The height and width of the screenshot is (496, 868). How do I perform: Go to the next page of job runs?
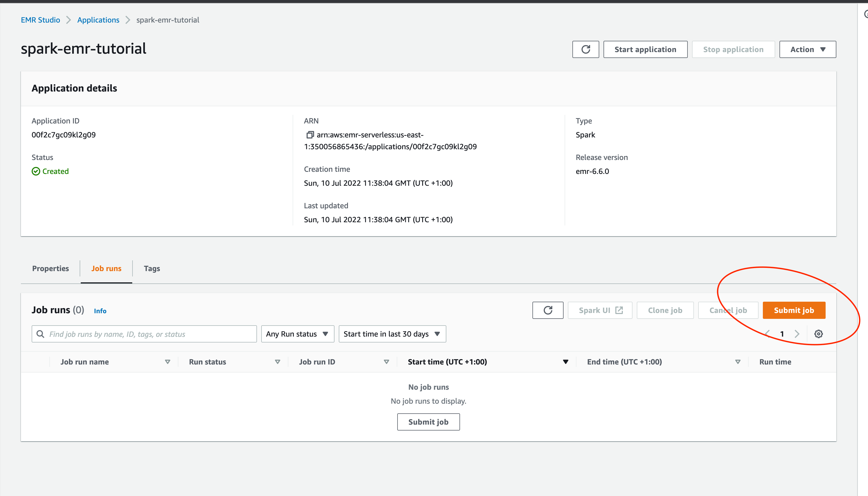pyautogui.click(x=797, y=334)
